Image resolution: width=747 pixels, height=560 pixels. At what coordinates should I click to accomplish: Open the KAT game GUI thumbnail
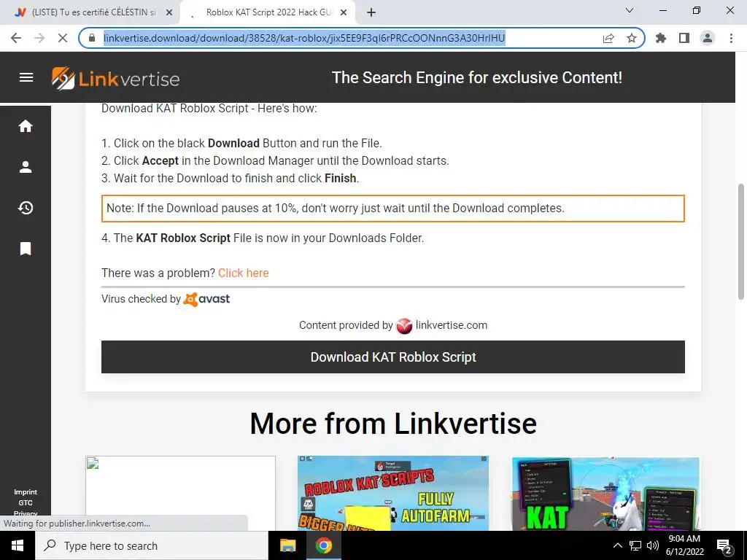pos(605,494)
